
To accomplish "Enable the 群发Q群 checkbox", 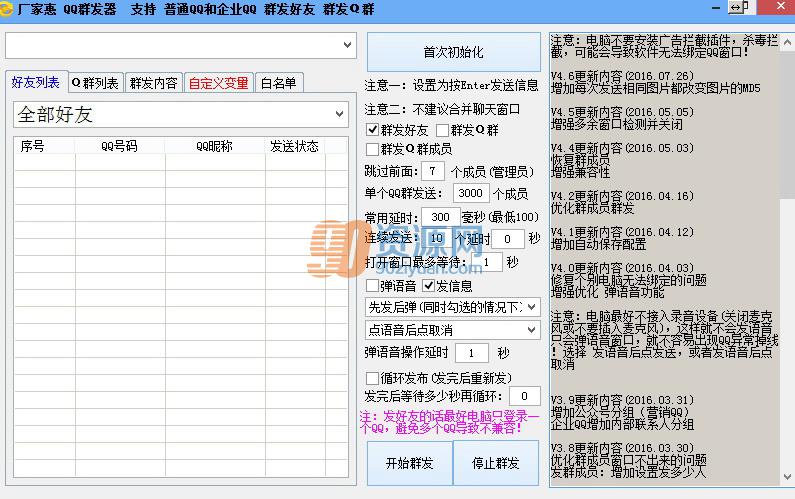I will 442,130.
